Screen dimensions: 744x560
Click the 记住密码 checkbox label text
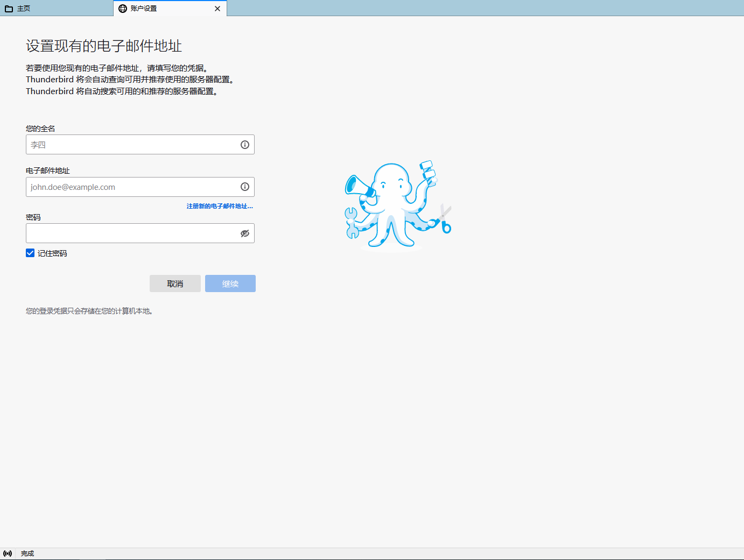click(52, 253)
